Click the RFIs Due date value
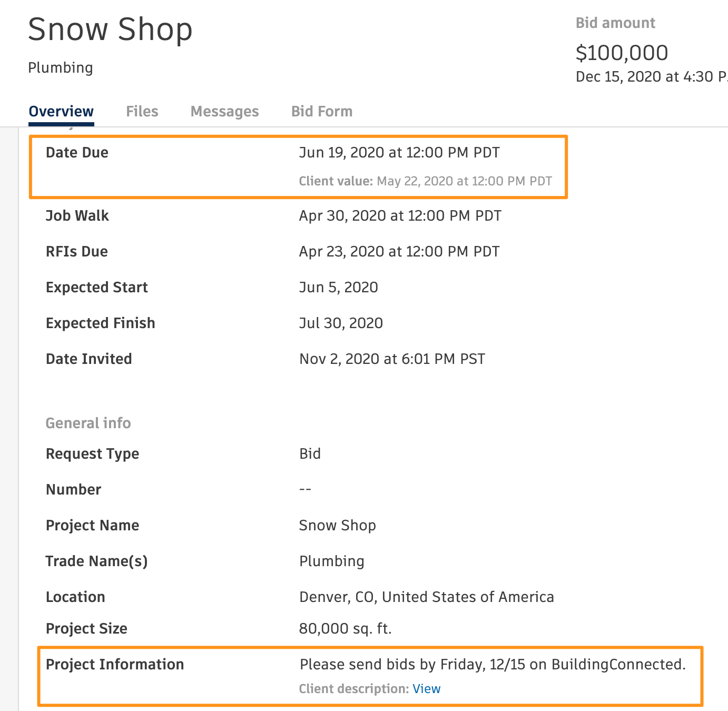This screenshot has width=728, height=711. [x=399, y=252]
